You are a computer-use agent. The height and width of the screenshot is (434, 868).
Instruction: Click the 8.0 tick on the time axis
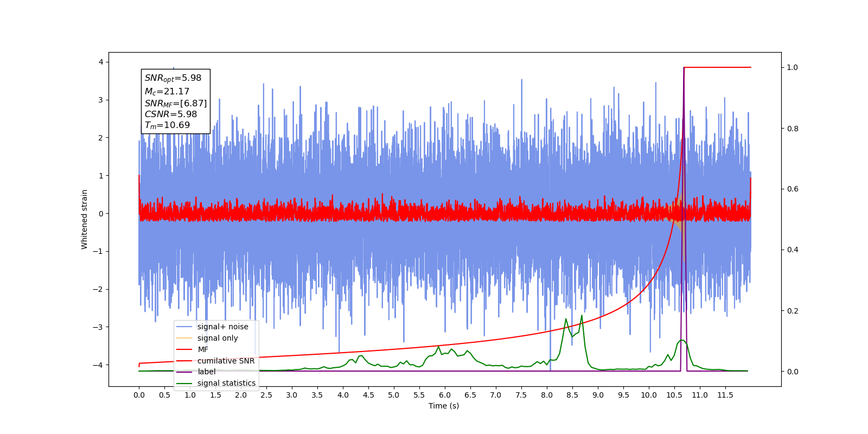[547, 395]
